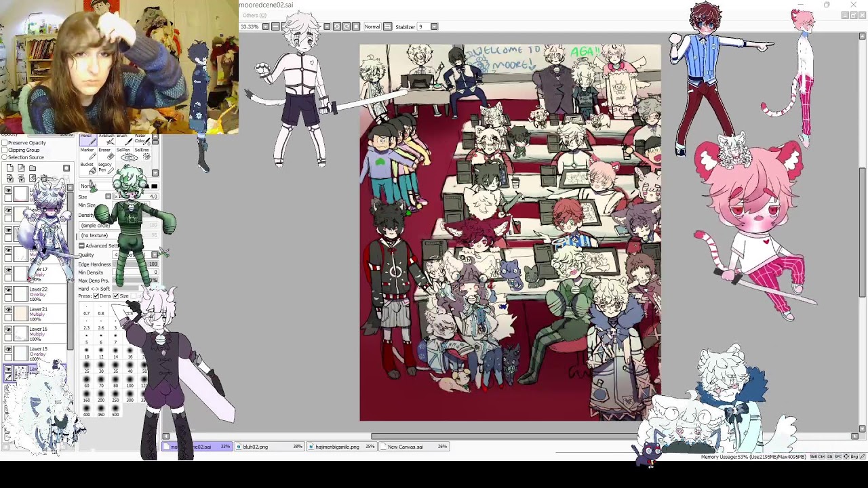Open the zoom percentage dropdown at 33.33%
Image resolution: width=868 pixels, height=488 pixels.
pos(266,26)
